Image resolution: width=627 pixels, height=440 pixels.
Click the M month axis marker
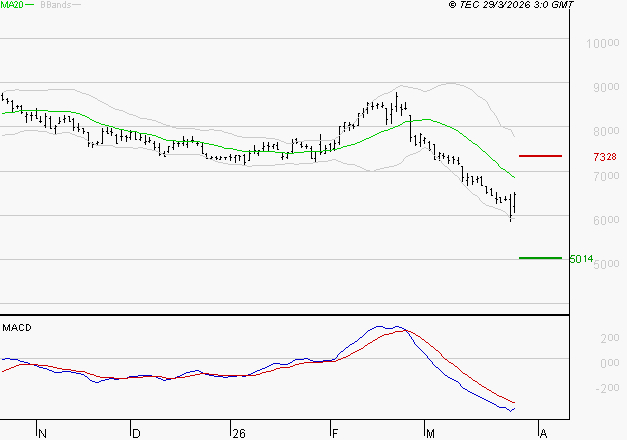(x=430, y=433)
